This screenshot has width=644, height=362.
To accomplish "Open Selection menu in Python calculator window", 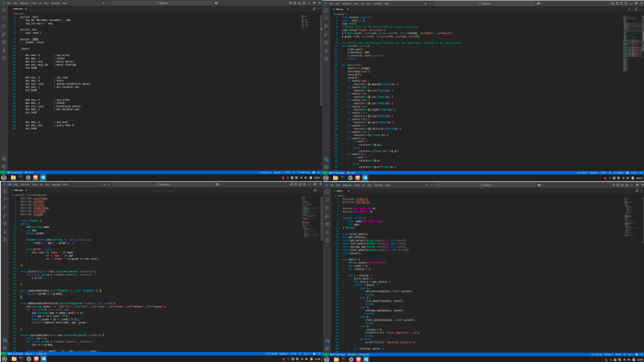I will (x=347, y=4).
